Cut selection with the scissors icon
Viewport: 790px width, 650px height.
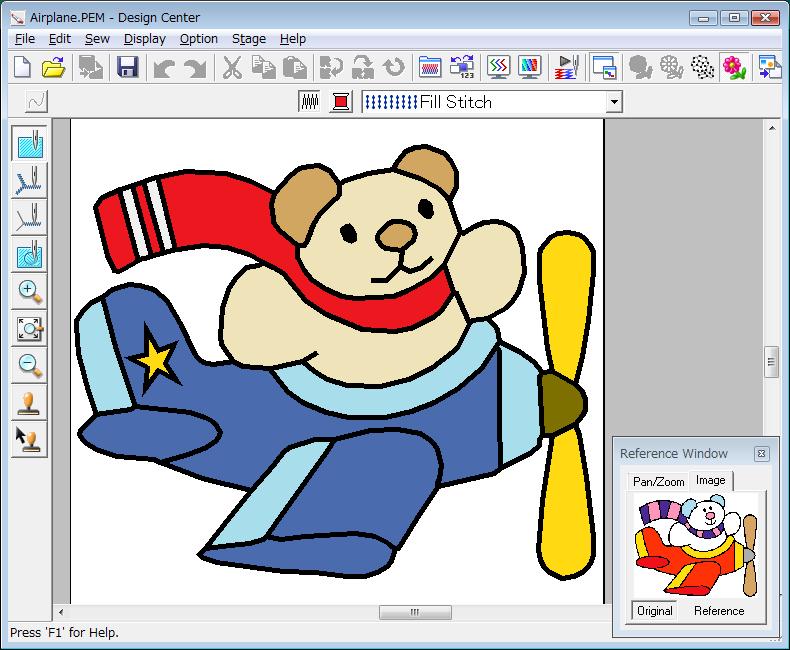tap(232, 67)
